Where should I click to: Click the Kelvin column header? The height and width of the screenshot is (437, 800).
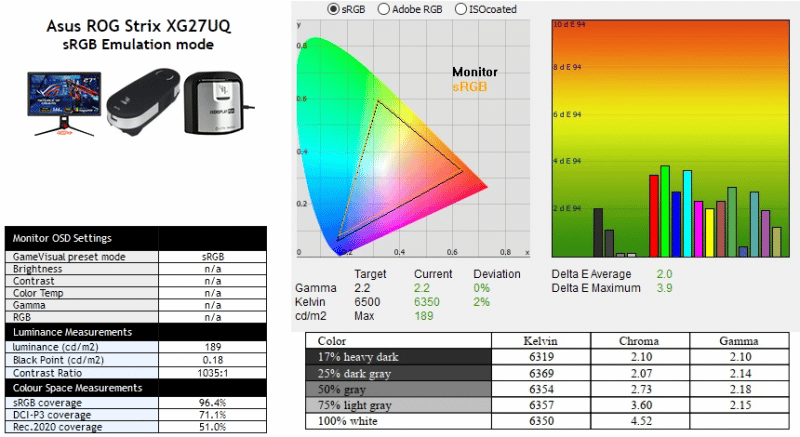[x=545, y=341]
